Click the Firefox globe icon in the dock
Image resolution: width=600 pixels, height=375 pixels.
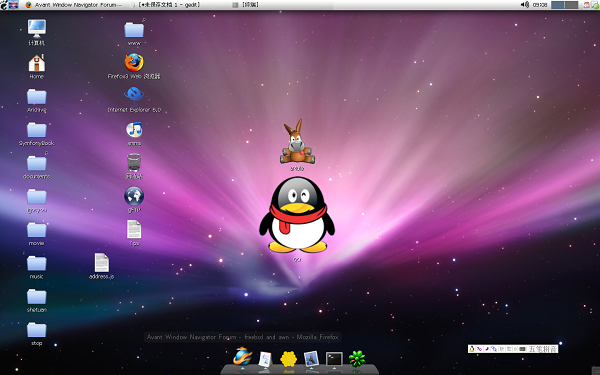243,357
